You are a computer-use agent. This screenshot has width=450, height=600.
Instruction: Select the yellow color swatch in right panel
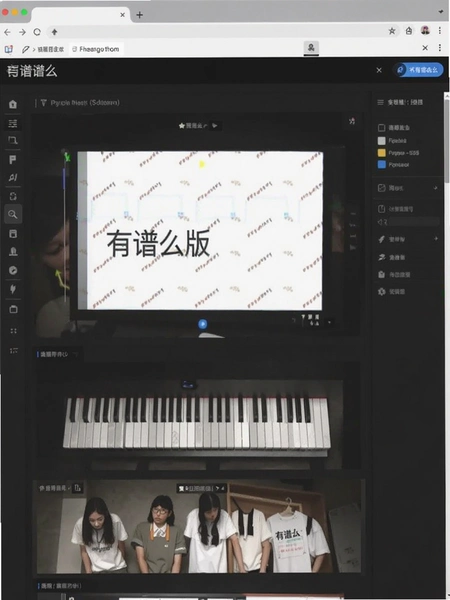382,153
